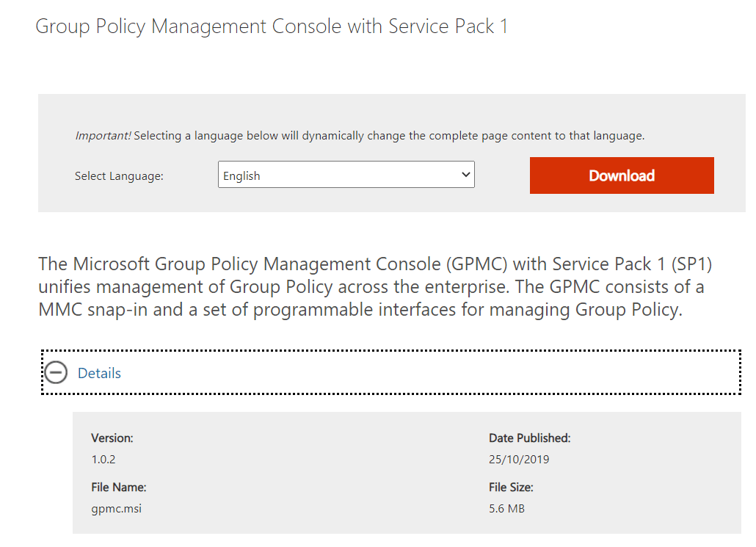Click the Select Language: label
Screen dimensions: 756x547
[x=119, y=176]
